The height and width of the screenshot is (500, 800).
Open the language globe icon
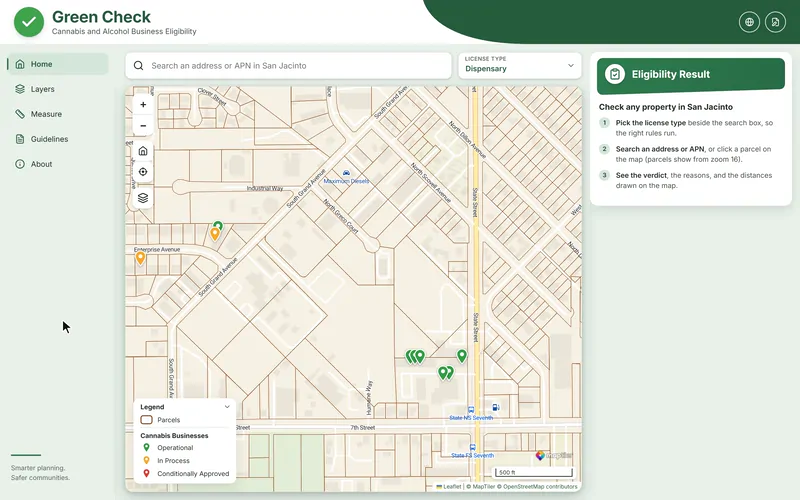[749, 22]
